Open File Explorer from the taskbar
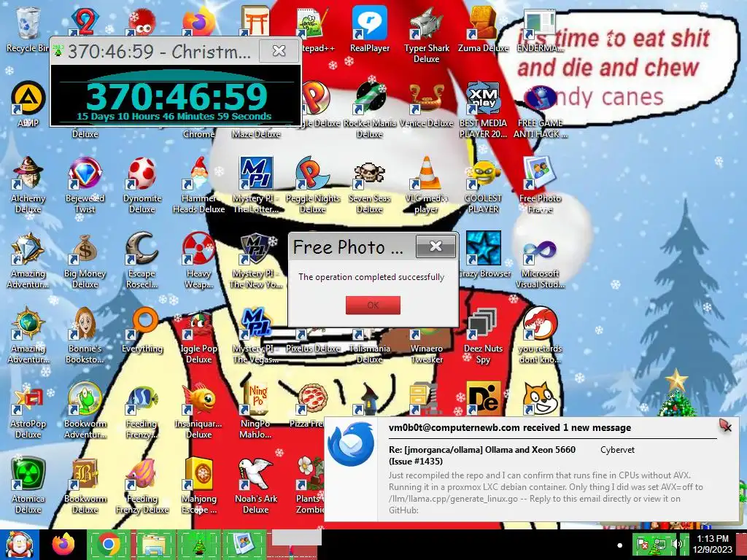The width and height of the screenshot is (747, 560). point(155,545)
